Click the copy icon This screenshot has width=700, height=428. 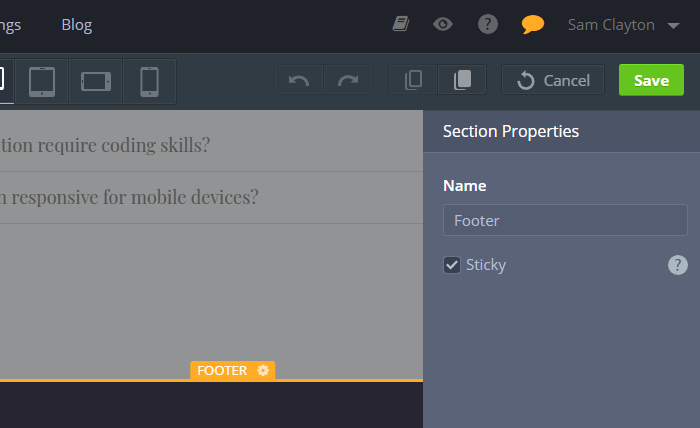point(413,81)
